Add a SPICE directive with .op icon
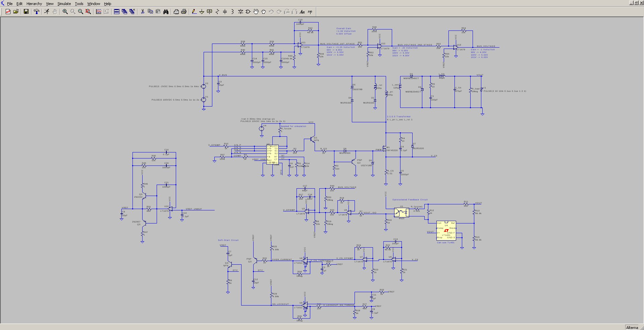 310,12
